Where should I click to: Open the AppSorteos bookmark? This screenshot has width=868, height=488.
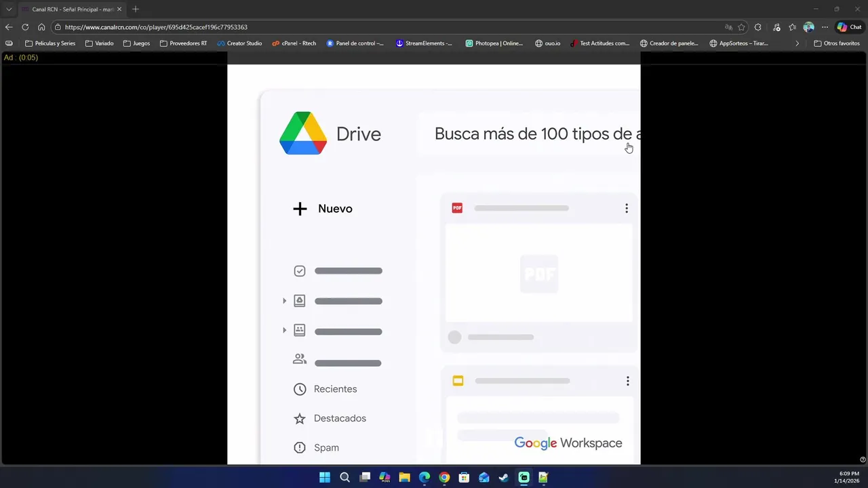coord(738,43)
